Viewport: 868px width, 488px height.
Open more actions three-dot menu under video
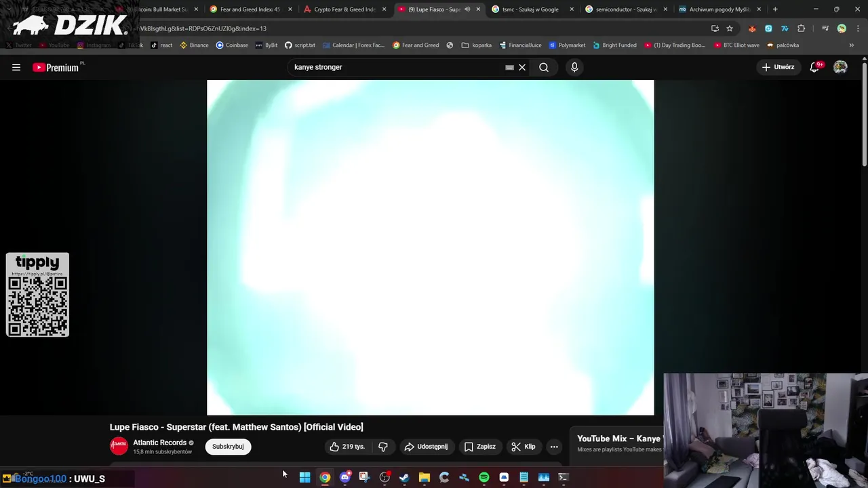[x=554, y=447]
